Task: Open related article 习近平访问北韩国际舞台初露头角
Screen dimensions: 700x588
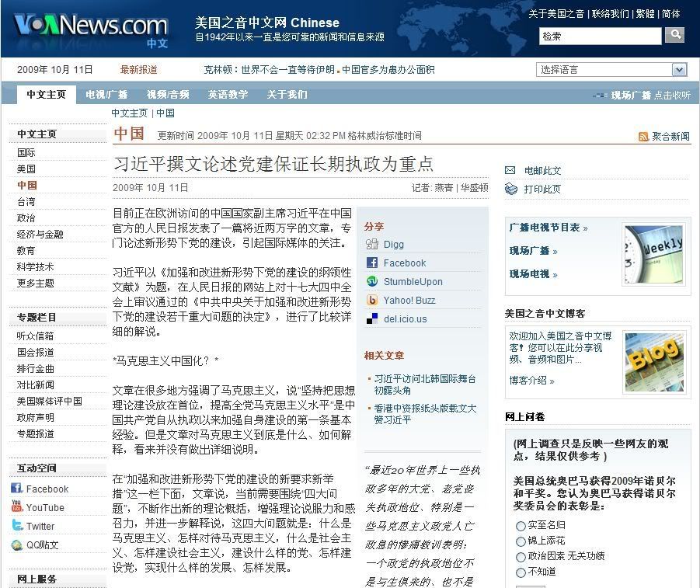Action: click(424, 384)
